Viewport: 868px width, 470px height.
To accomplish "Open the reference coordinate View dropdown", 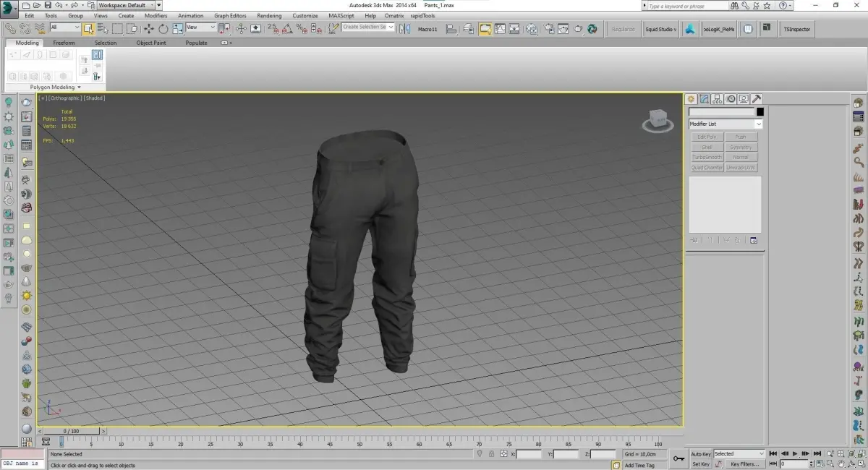I will pos(201,28).
